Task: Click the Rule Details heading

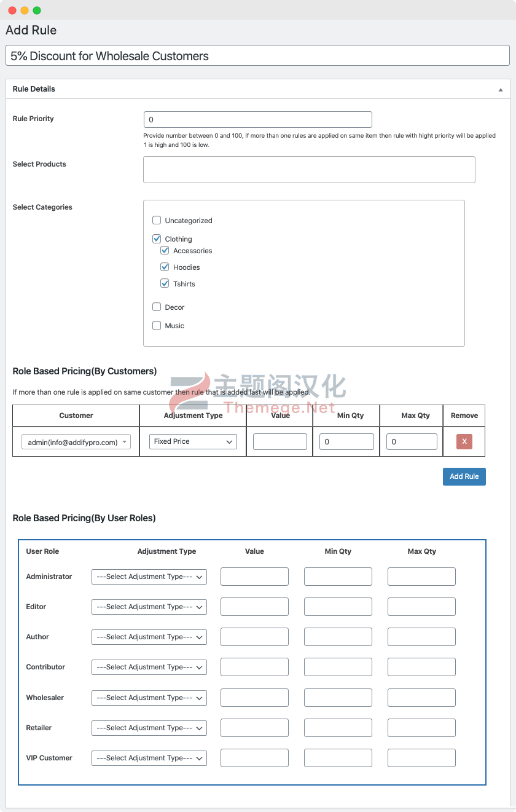Action: coord(34,89)
